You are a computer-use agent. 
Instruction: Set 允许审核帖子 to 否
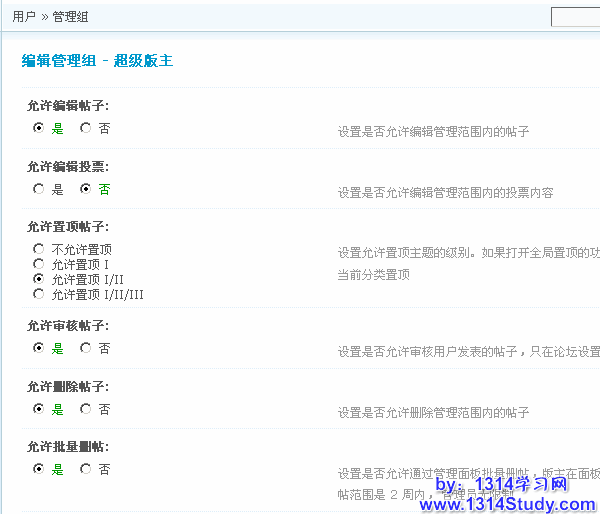(x=86, y=348)
